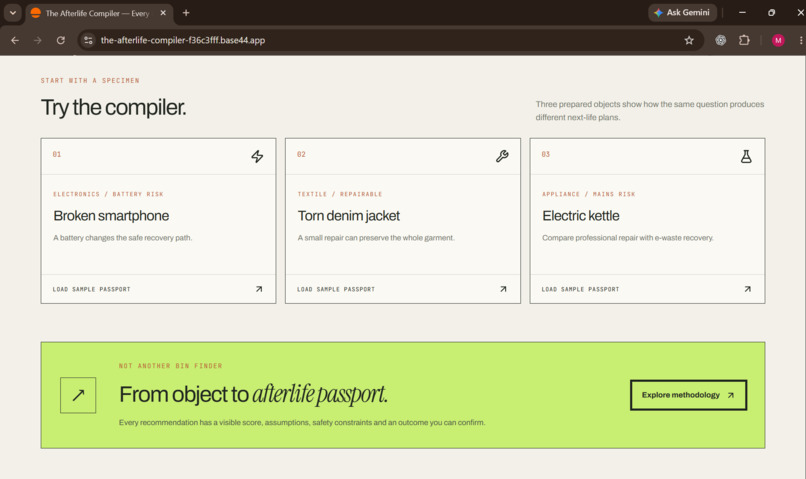
Task: Close The Afterlife Compiler tab
Action: coord(163,13)
